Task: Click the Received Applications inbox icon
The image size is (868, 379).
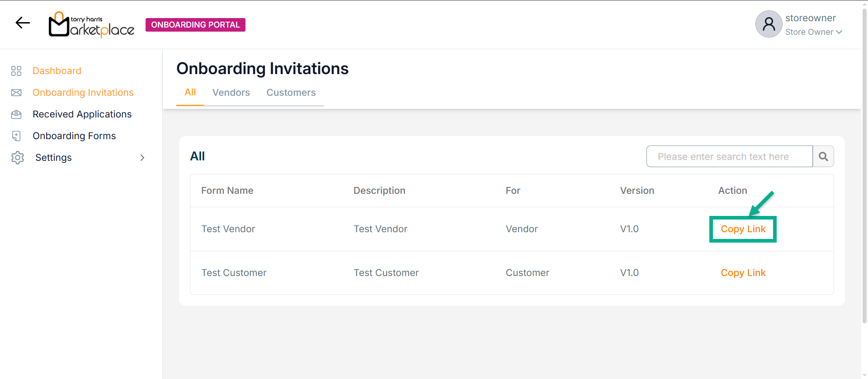Action: coord(16,114)
